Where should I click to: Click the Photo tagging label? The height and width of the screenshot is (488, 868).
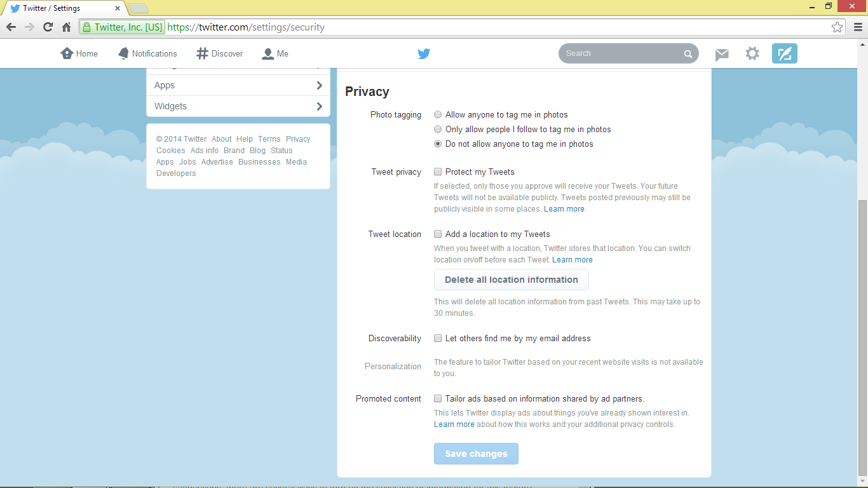click(396, 115)
